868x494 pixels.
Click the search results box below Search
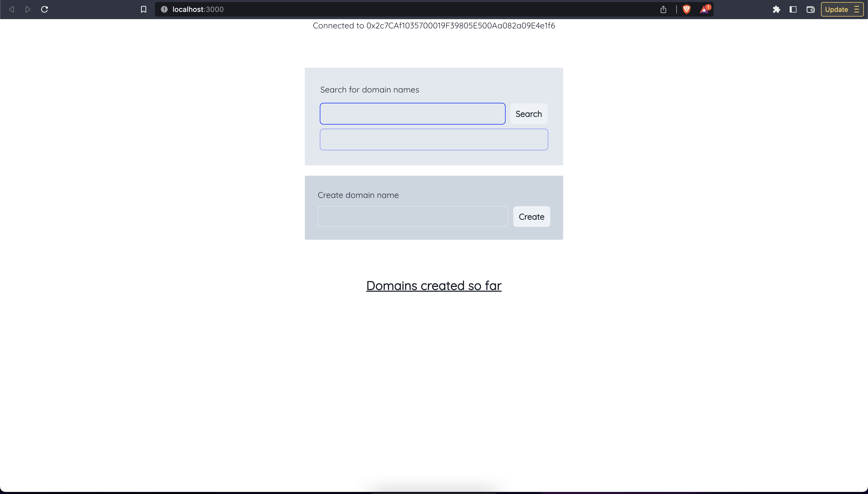pyautogui.click(x=433, y=139)
